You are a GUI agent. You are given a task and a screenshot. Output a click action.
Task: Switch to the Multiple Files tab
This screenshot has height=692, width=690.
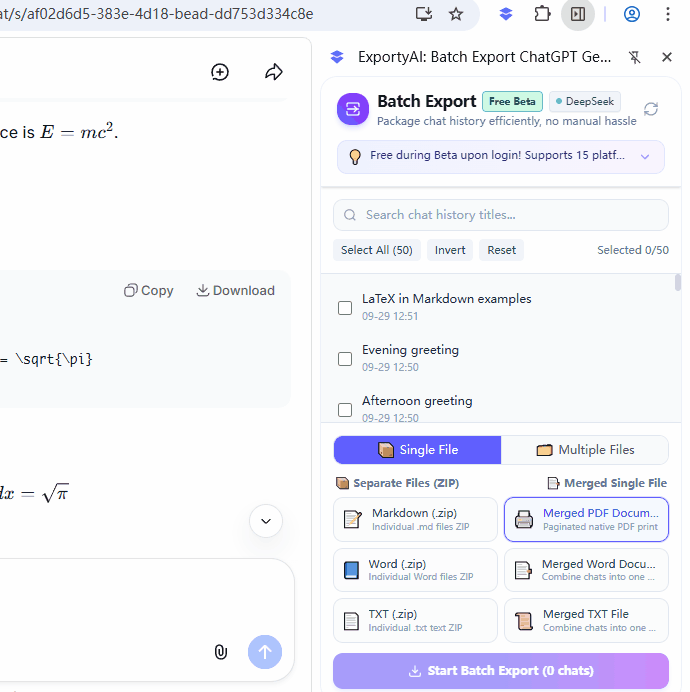click(584, 450)
